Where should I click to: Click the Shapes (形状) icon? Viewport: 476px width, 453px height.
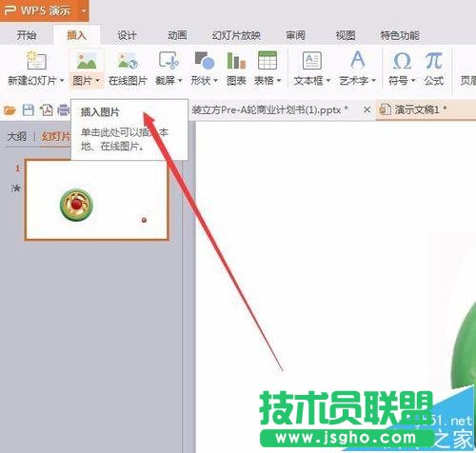click(x=204, y=60)
